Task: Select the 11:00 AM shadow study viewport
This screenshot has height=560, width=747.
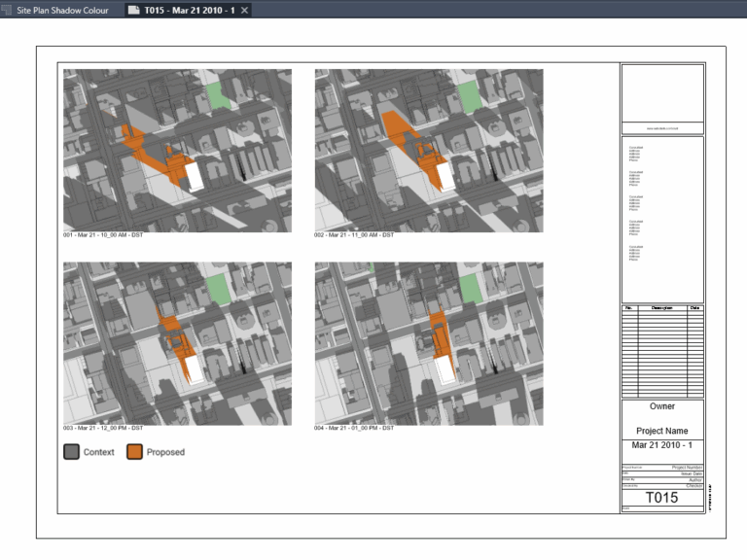Action: 428,150
